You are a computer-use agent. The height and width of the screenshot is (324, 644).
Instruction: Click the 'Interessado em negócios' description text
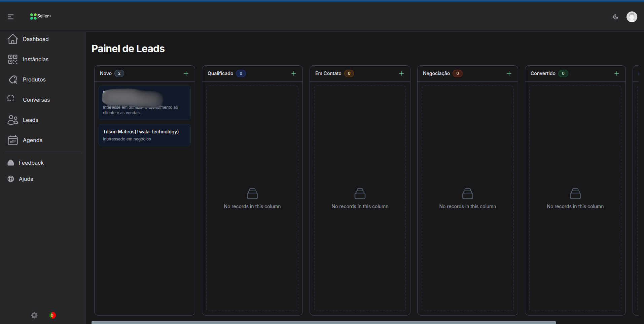pos(127,139)
